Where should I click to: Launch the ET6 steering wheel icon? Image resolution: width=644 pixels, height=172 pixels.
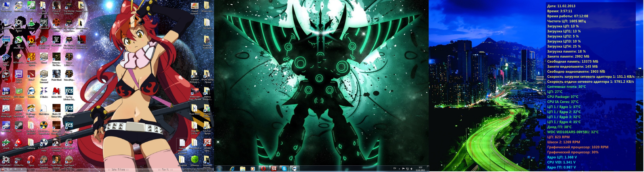pos(6,75)
